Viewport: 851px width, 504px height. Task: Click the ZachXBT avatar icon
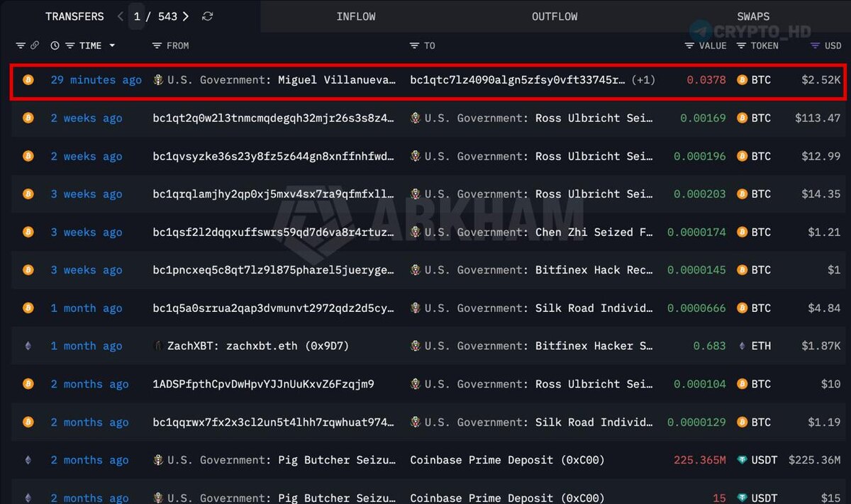(158, 346)
